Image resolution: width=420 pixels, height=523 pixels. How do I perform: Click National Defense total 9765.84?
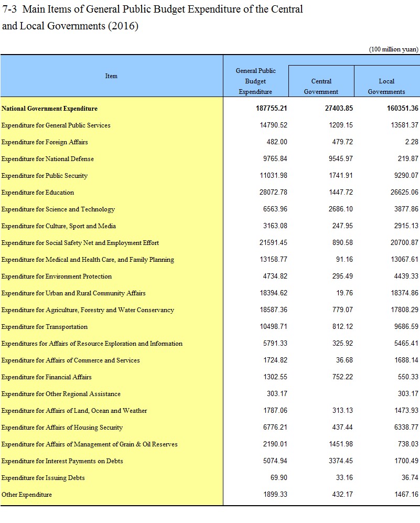(275, 159)
